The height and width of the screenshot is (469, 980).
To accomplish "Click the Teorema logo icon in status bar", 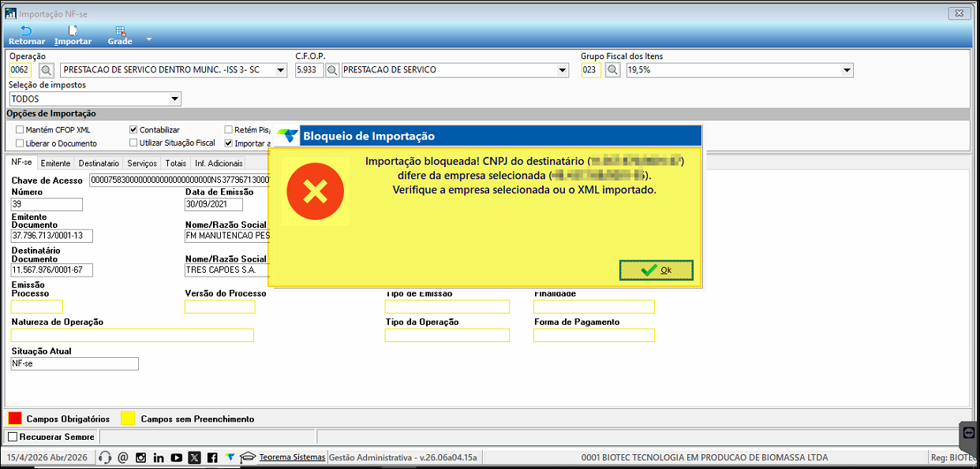I will pyautogui.click(x=230, y=457).
